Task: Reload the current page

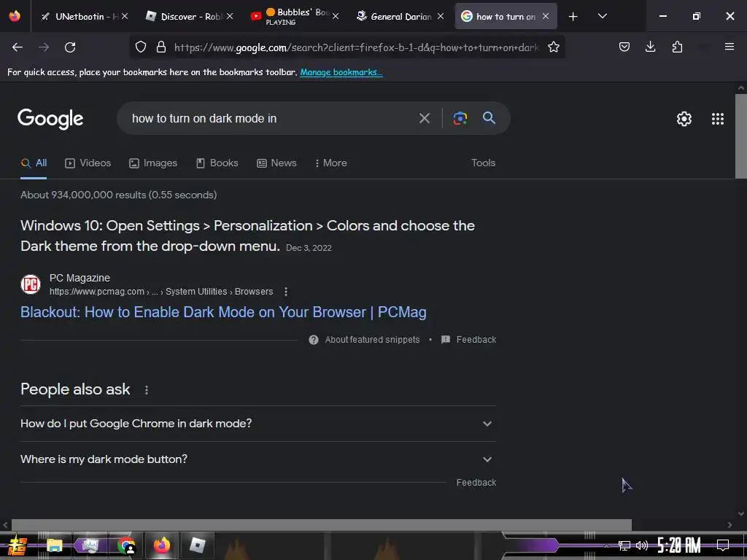Action: 70,47
